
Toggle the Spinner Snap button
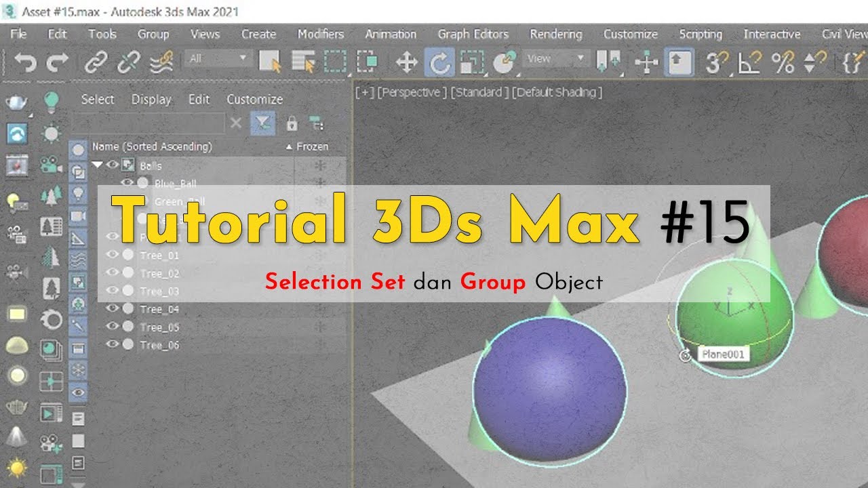point(815,63)
